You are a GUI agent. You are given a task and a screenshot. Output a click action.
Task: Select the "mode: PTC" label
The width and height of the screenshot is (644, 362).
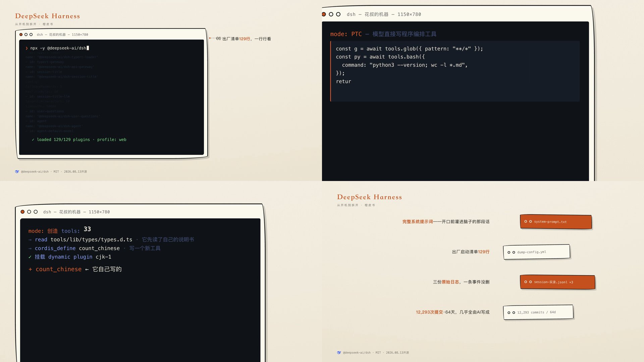(346, 34)
